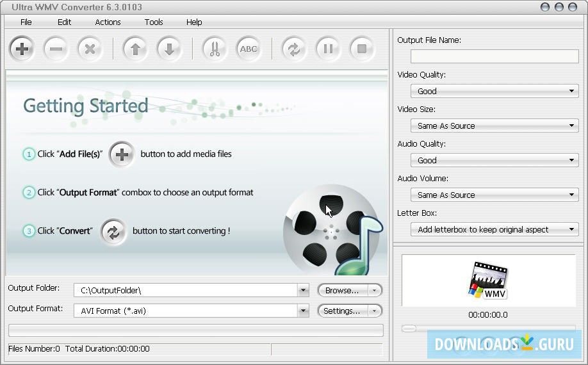The height and width of the screenshot is (365, 588).
Task: Move selected file up with arrow icon
Action: tap(135, 49)
